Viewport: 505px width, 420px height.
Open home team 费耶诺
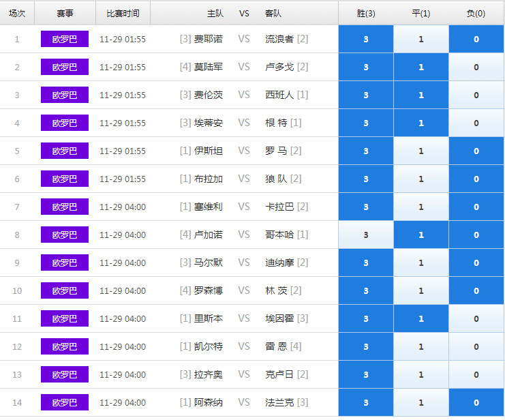point(209,39)
